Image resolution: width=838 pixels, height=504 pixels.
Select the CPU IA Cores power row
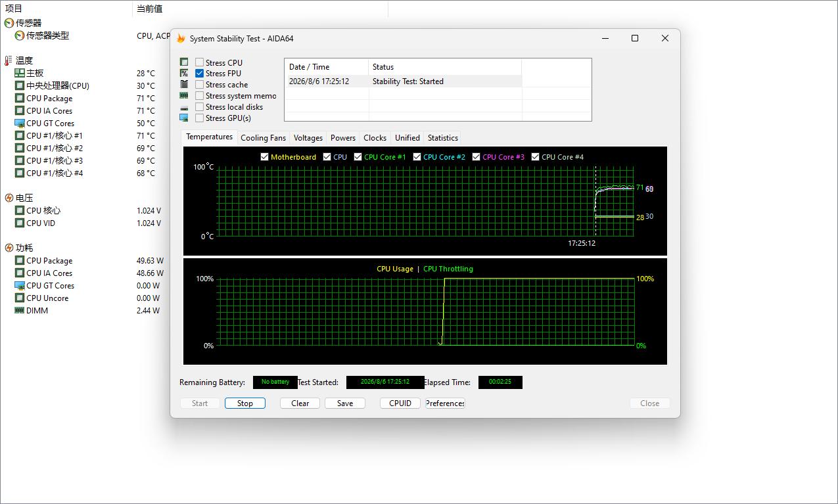(85, 273)
